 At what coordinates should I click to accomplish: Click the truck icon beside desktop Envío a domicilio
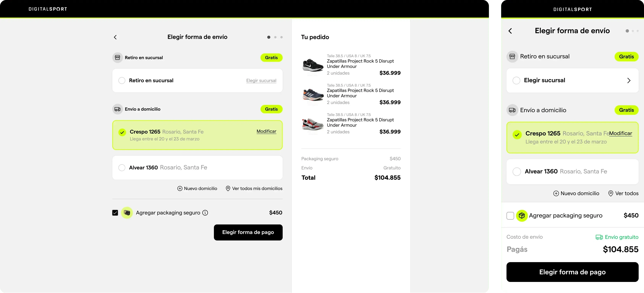click(x=117, y=109)
